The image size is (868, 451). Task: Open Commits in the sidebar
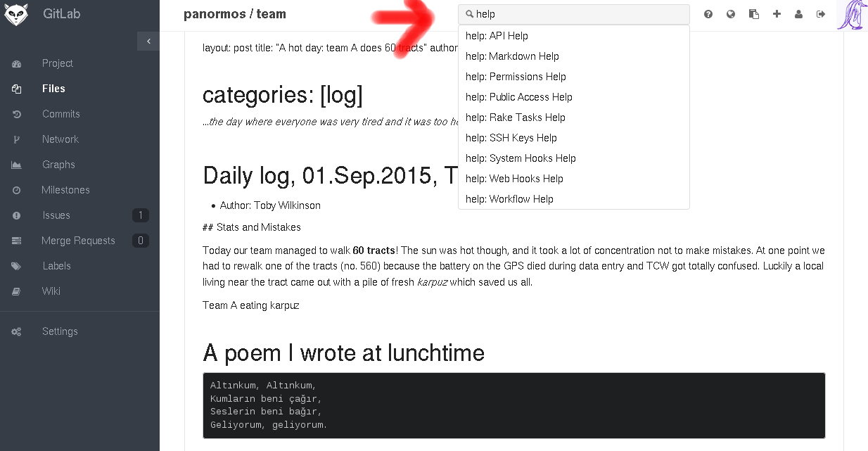tap(60, 114)
